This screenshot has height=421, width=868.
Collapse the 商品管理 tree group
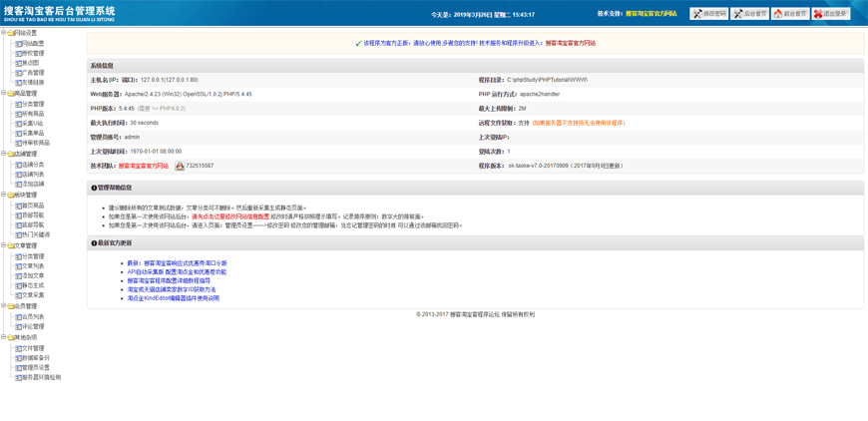click(x=3, y=93)
